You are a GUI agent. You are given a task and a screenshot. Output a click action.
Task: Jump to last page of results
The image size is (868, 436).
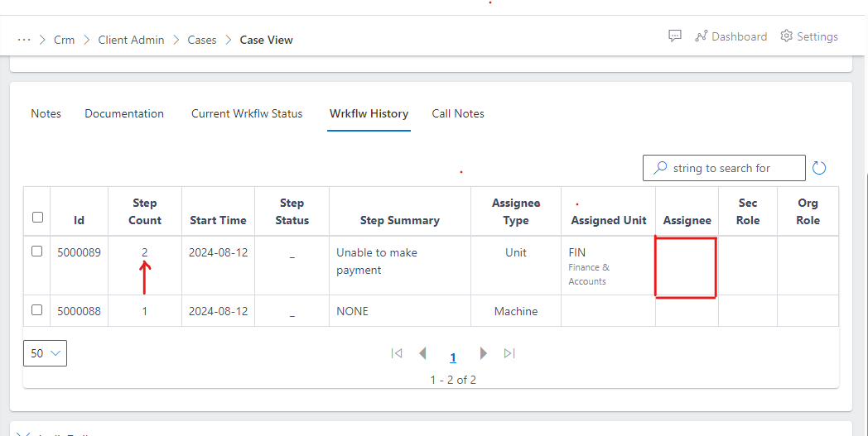click(509, 353)
